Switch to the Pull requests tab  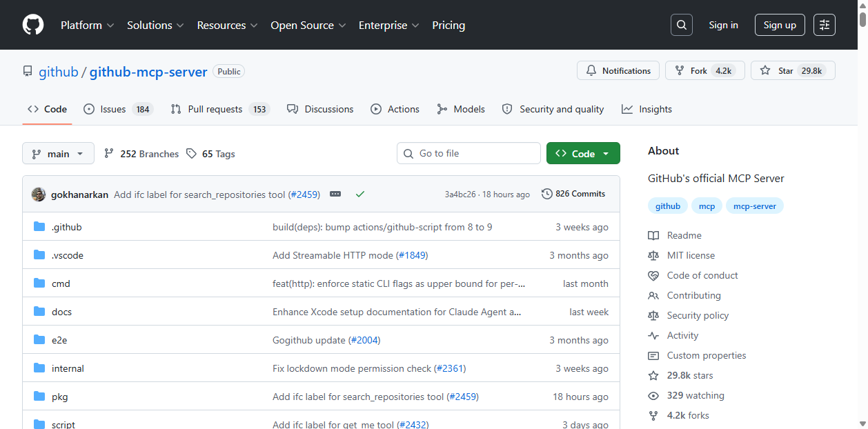pyautogui.click(x=219, y=109)
